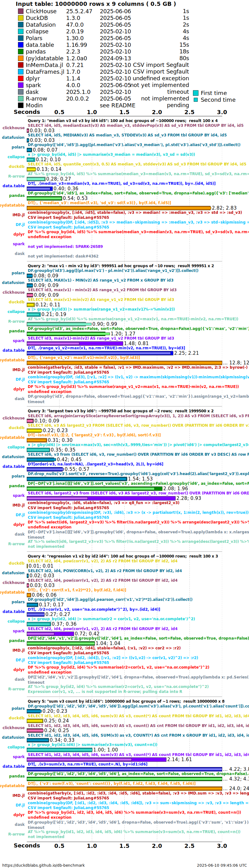Click the polars bar in Query 3
Image resolution: width=249 pixels, height=868 pixels.
click(77, 479)
